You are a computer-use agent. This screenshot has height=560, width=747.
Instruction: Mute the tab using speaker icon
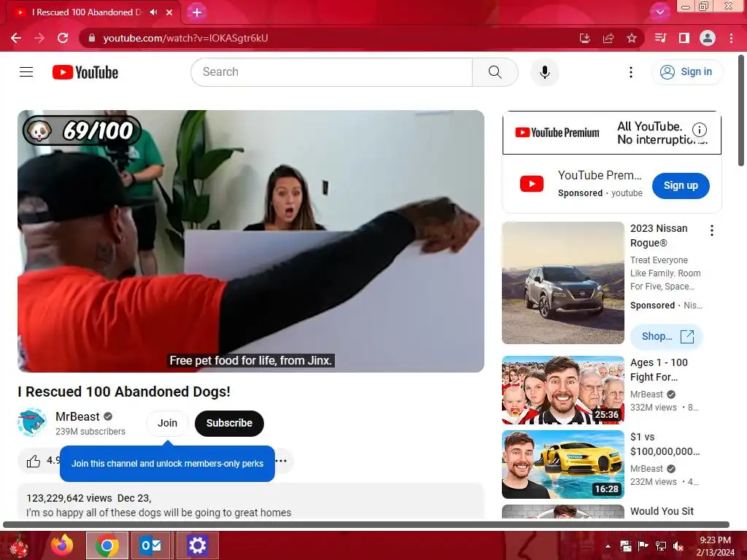pyautogui.click(x=153, y=12)
